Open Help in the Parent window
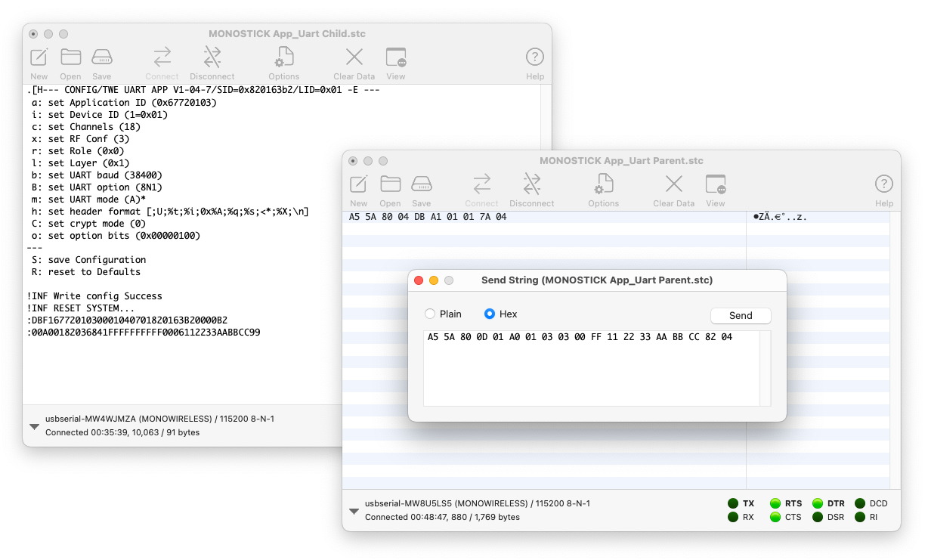Viewport: 928px width, 560px height. [883, 185]
